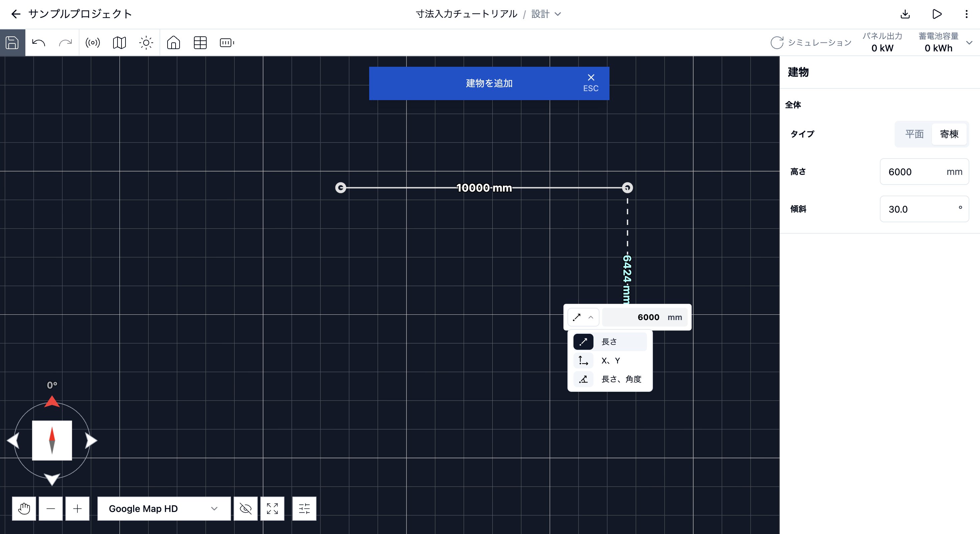Expand the 設計 dropdown in title

click(x=546, y=14)
